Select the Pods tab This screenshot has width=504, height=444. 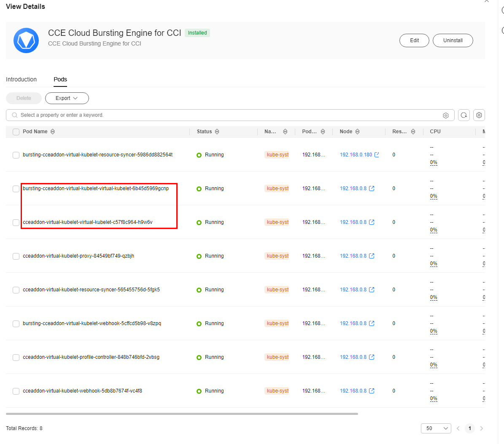click(60, 79)
